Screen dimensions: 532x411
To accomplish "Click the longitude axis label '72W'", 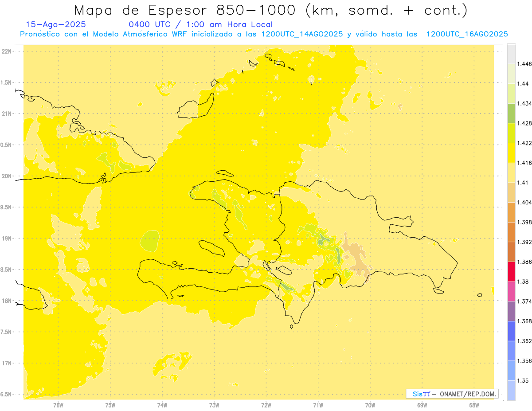I will (266, 405).
